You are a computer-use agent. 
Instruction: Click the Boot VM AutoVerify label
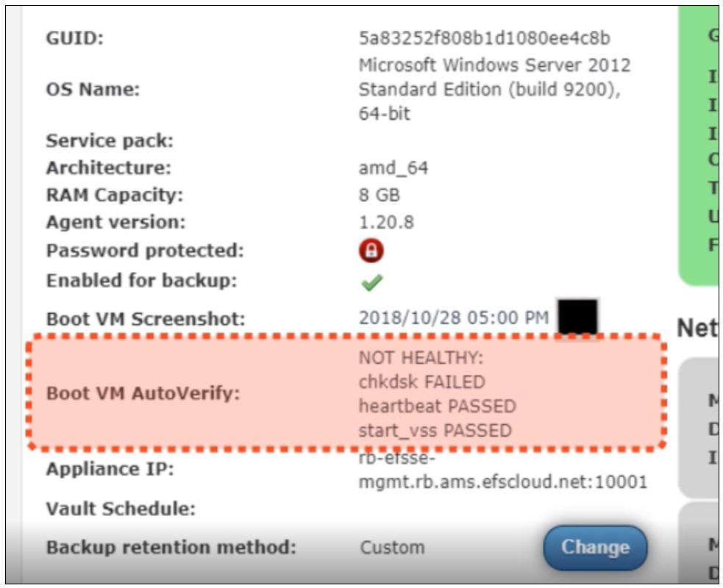pyautogui.click(x=143, y=393)
